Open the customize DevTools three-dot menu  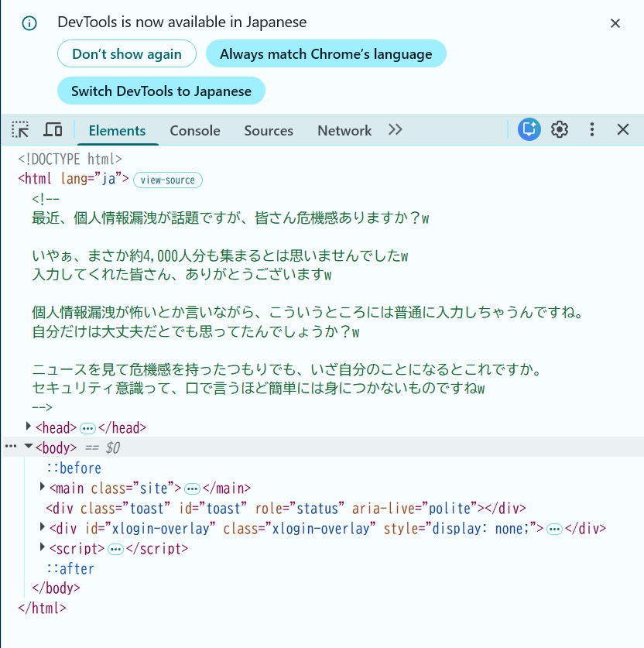tap(592, 129)
